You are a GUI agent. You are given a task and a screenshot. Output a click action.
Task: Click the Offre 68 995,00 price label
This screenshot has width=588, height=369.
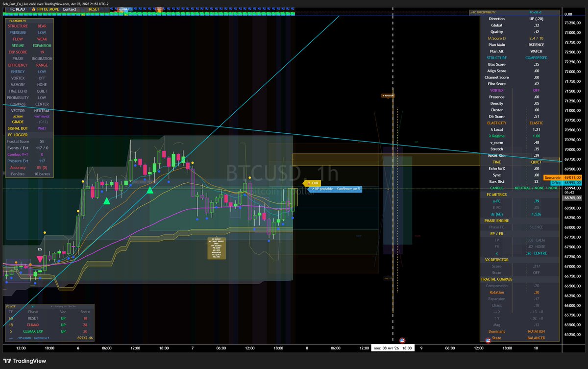[566, 183]
